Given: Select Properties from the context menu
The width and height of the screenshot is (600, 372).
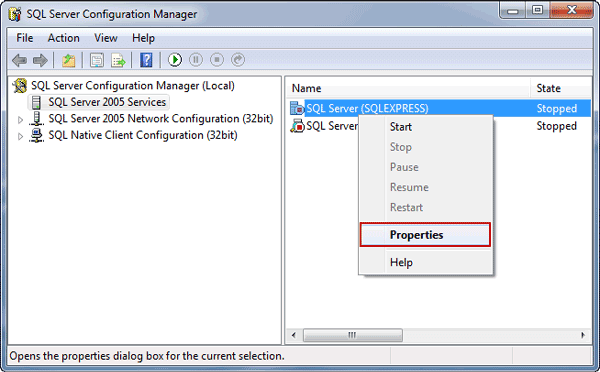Looking at the screenshot, I should pyautogui.click(x=425, y=235).
